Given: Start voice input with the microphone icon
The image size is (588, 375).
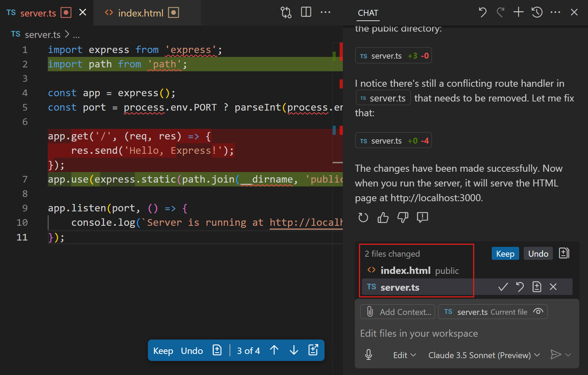Looking at the screenshot, I should [368, 355].
